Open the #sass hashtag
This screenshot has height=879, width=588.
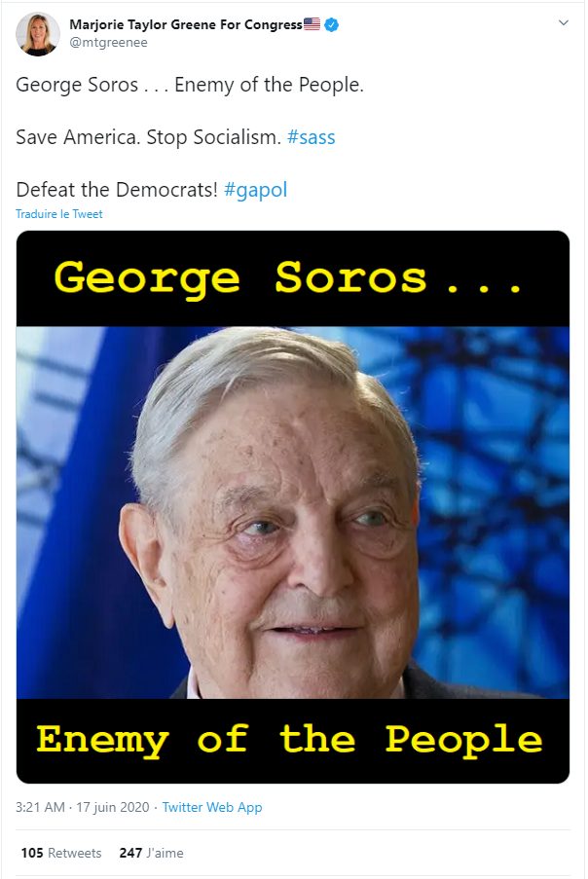[312, 137]
